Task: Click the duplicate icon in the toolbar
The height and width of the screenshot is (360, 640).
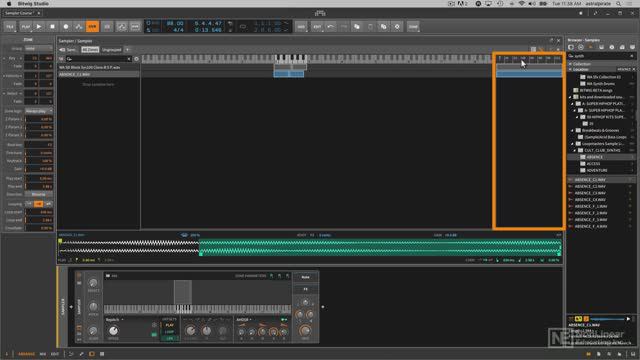Action: [x=383, y=27]
